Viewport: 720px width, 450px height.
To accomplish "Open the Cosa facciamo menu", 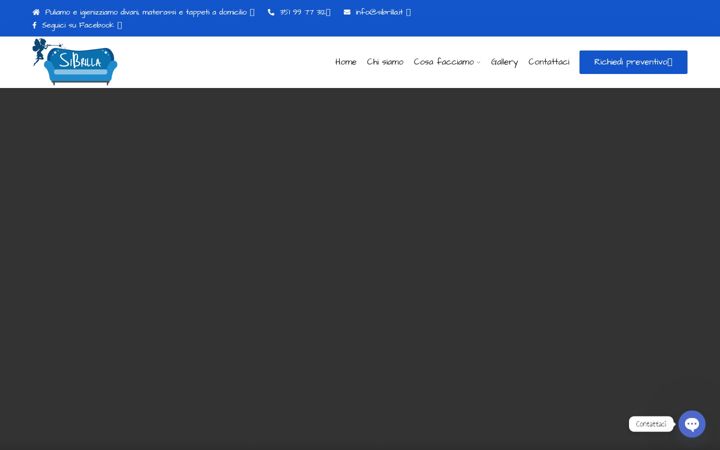I will click(x=444, y=62).
